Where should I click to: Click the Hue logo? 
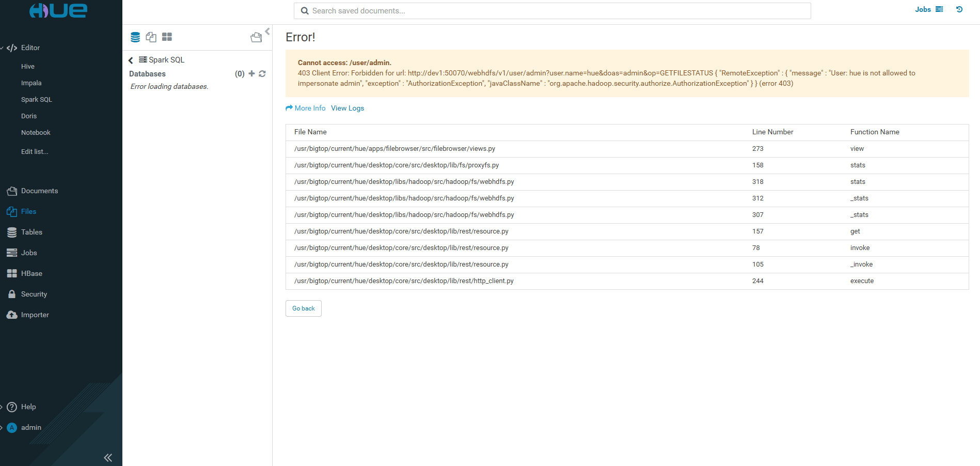click(58, 11)
